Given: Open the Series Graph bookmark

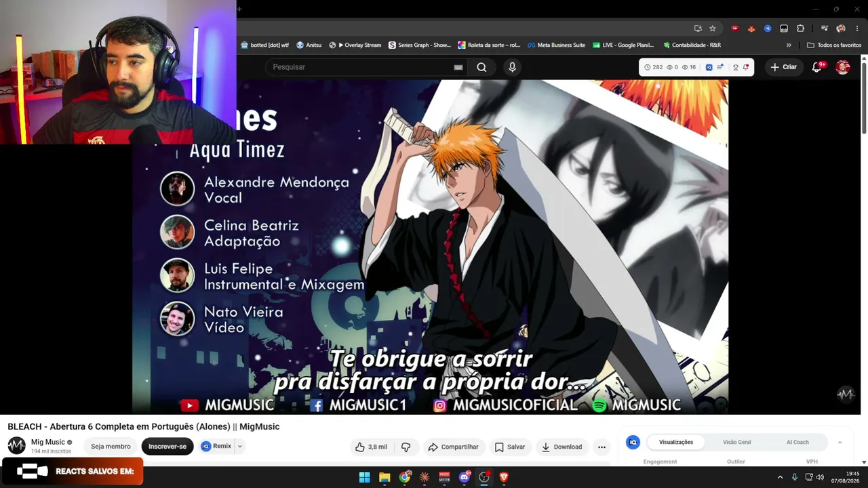Looking at the screenshot, I should click(420, 45).
